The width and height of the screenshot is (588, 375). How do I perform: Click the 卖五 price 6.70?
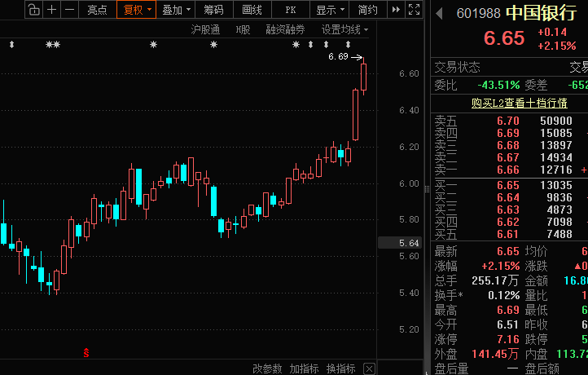click(507, 121)
